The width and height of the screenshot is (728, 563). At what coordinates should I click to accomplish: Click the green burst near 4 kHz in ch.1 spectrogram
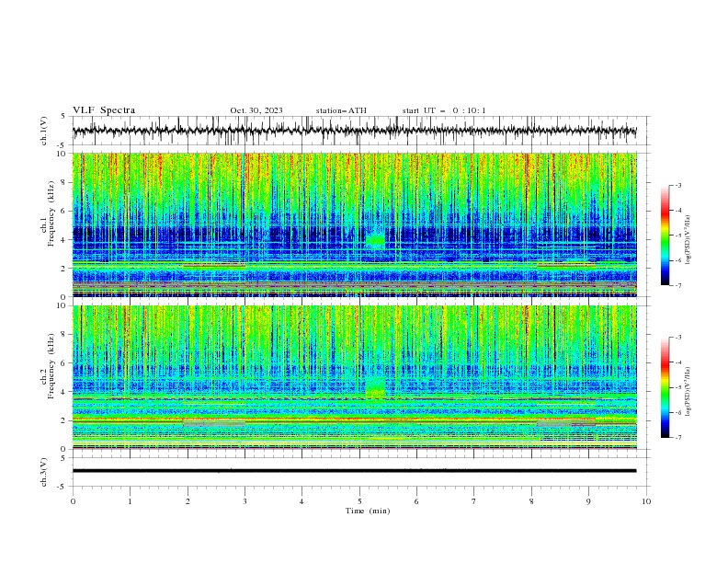[375, 240]
